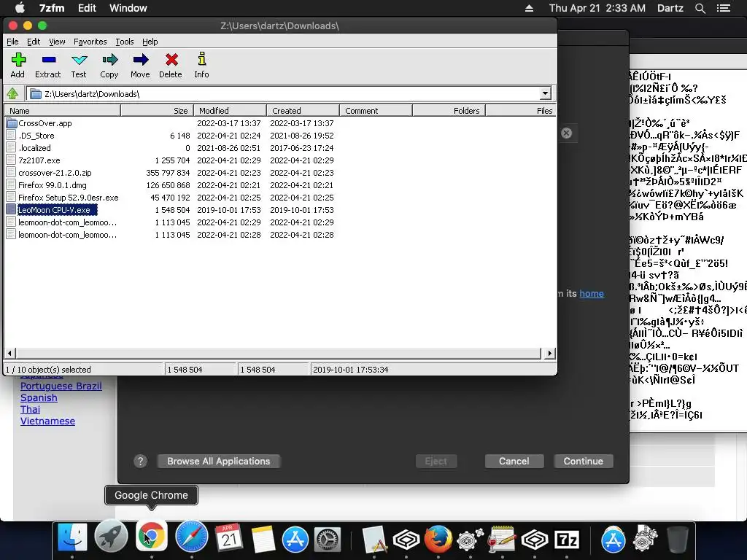Open the View menu
747x560 pixels.
tap(57, 42)
